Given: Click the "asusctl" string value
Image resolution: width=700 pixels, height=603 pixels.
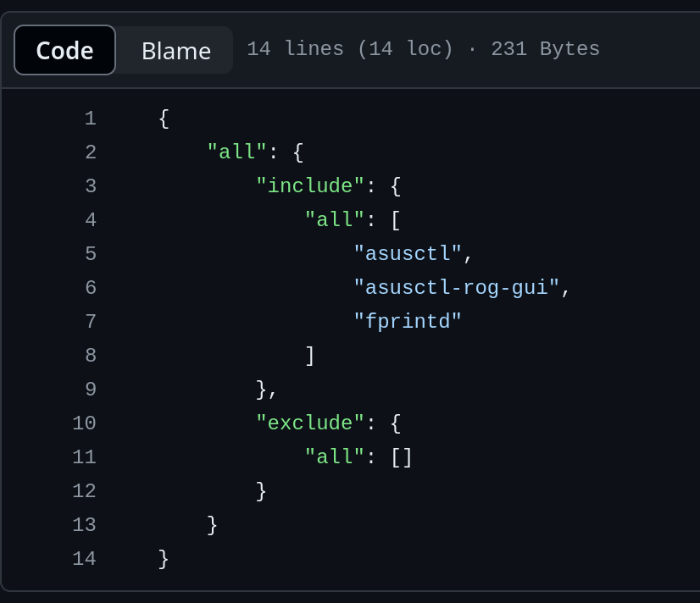Looking at the screenshot, I should 408,254.
